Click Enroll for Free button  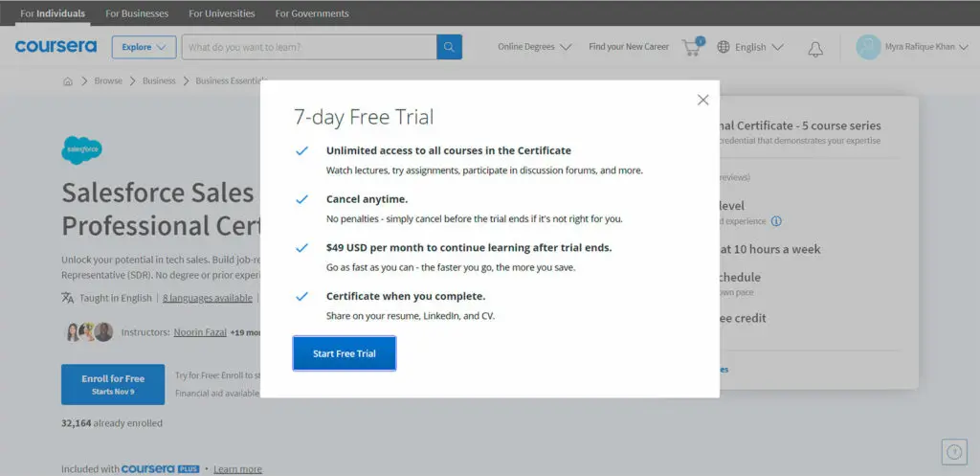113,385
